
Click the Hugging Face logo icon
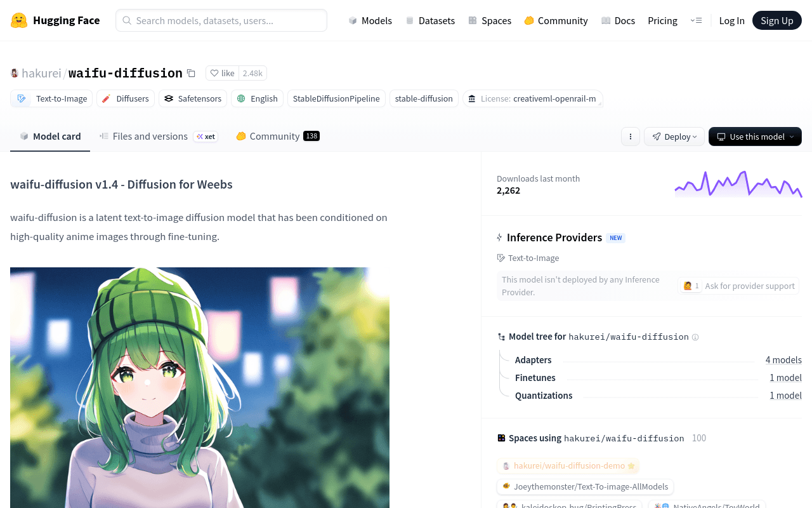tap(19, 20)
